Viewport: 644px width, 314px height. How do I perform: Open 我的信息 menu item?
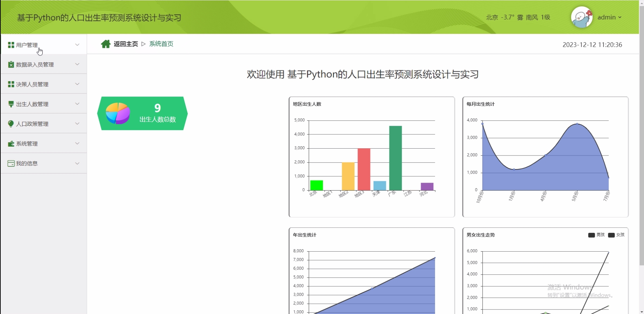(44, 163)
